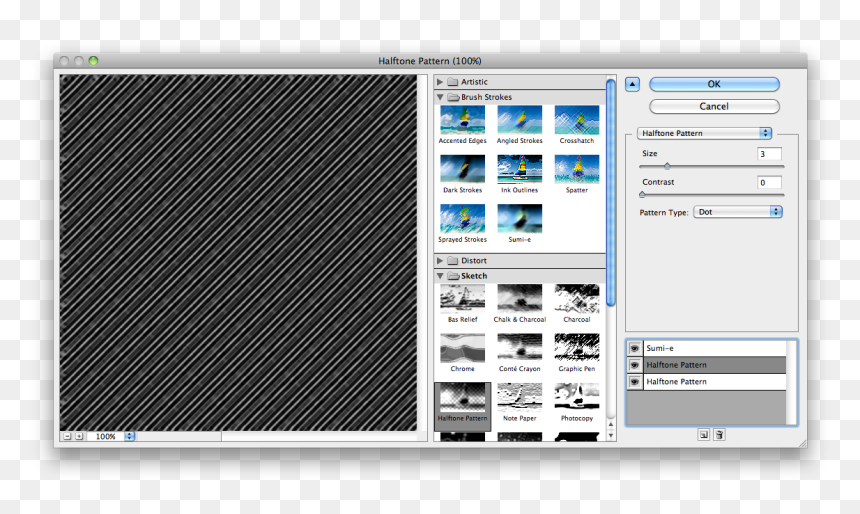The image size is (860, 514).
Task: Expand the Distort filter folder
Action: point(440,261)
